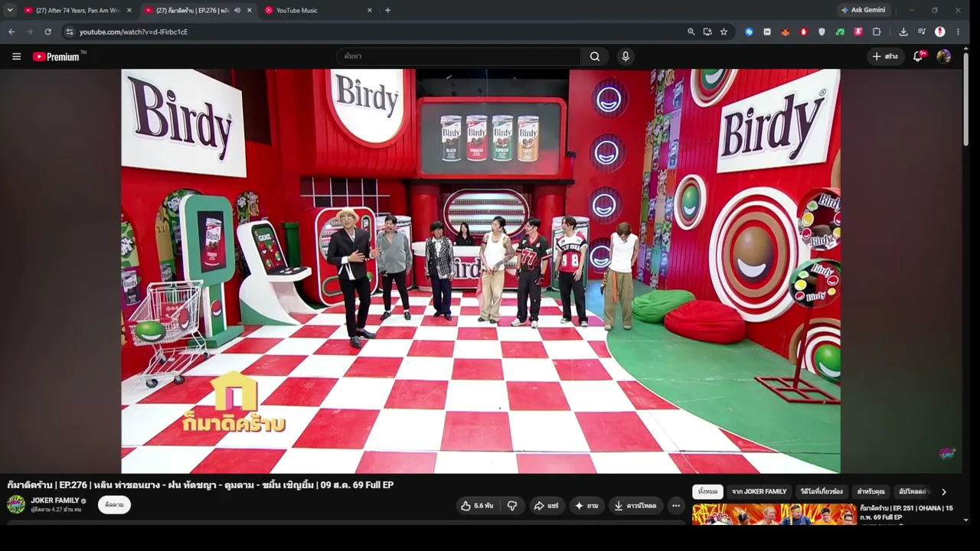Go back to the previous page

pyautogui.click(x=11, y=32)
